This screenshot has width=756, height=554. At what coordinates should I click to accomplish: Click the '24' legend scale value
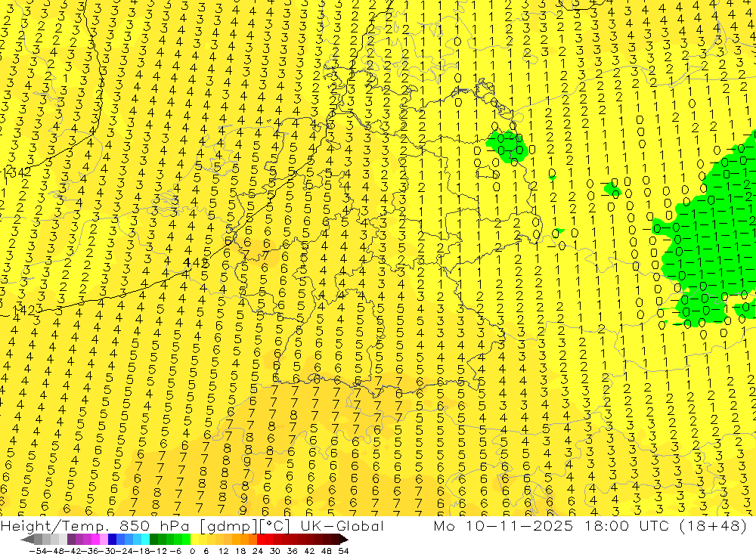point(258,551)
